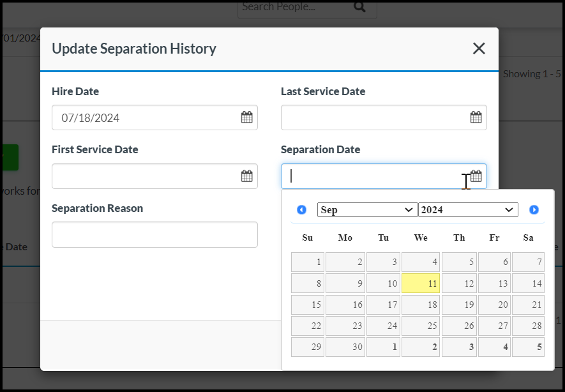
Task: Click the First Service Date field
Action: 147,176
